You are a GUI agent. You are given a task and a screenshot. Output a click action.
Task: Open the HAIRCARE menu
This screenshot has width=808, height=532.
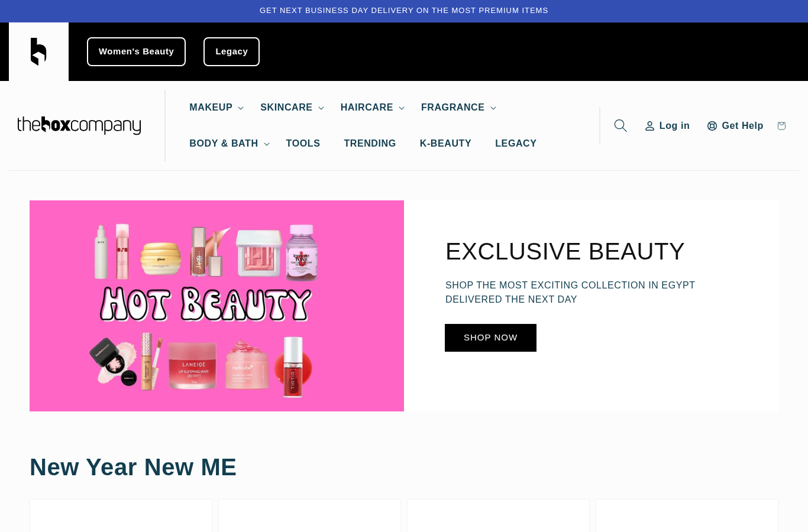tap(367, 108)
